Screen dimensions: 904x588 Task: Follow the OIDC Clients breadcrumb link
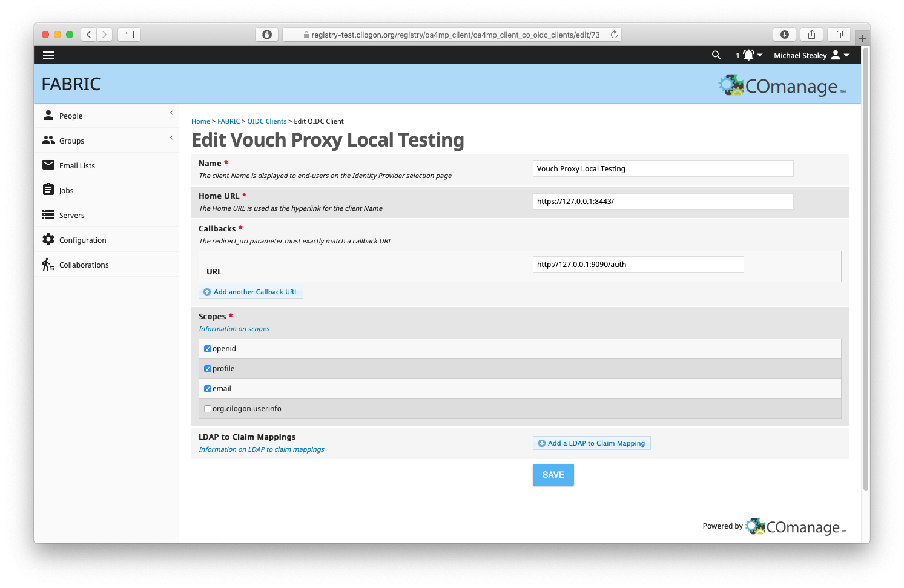(267, 121)
